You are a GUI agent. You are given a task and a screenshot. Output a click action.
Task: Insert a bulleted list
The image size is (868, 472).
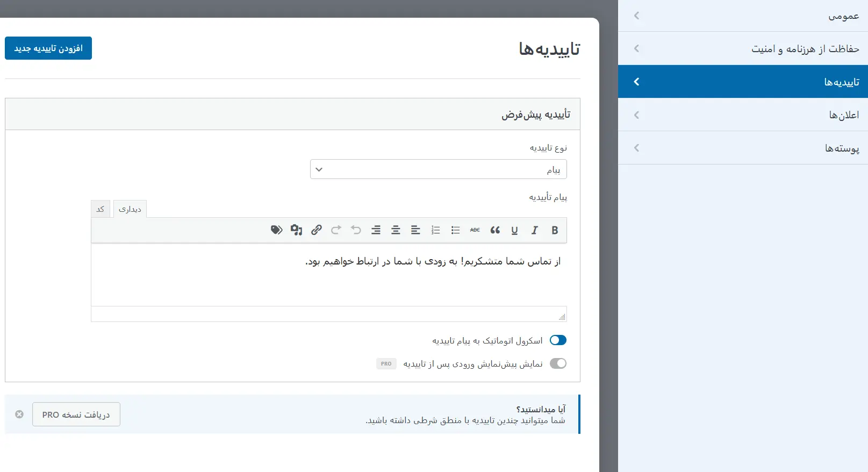(x=455, y=230)
